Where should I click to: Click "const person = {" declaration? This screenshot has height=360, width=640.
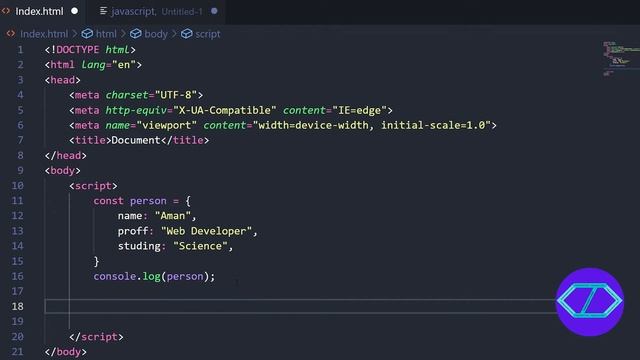click(x=142, y=201)
